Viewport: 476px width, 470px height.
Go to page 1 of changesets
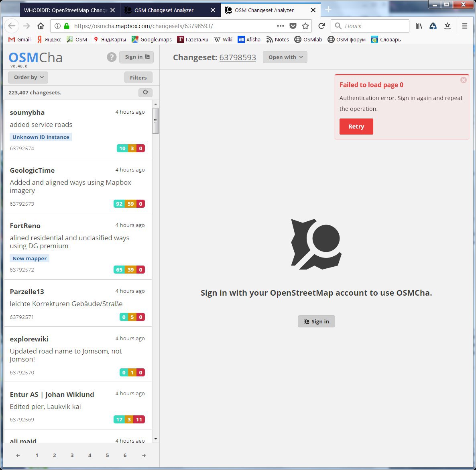[37, 455]
